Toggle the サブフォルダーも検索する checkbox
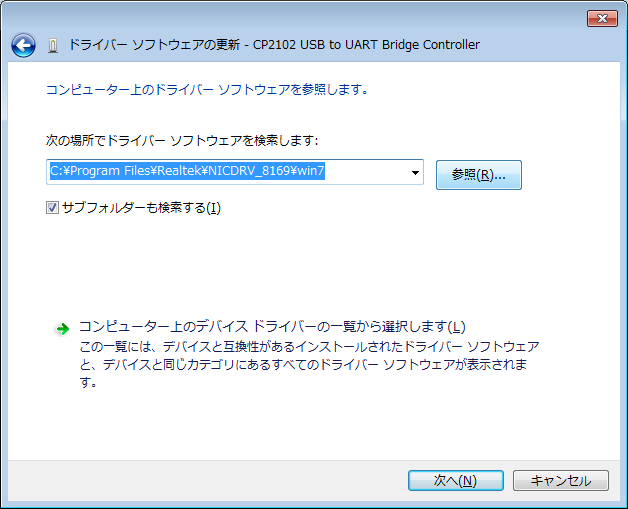628x509 pixels. pyautogui.click(x=53, y=208)
